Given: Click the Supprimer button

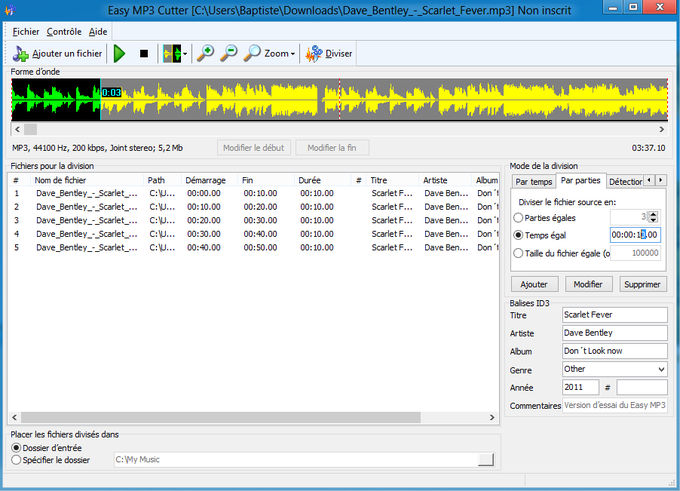Looking at the screenshot, I should point(643,285).
